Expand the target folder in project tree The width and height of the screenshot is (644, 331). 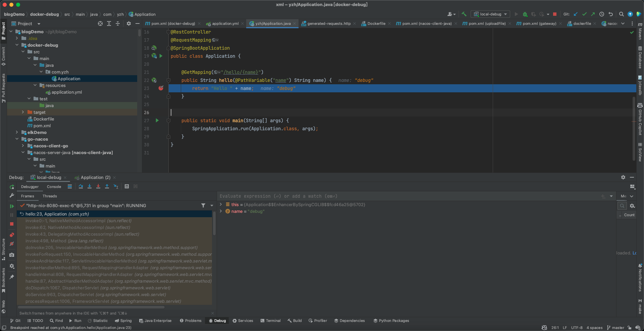pyautogui.click(x=23, y=112)
